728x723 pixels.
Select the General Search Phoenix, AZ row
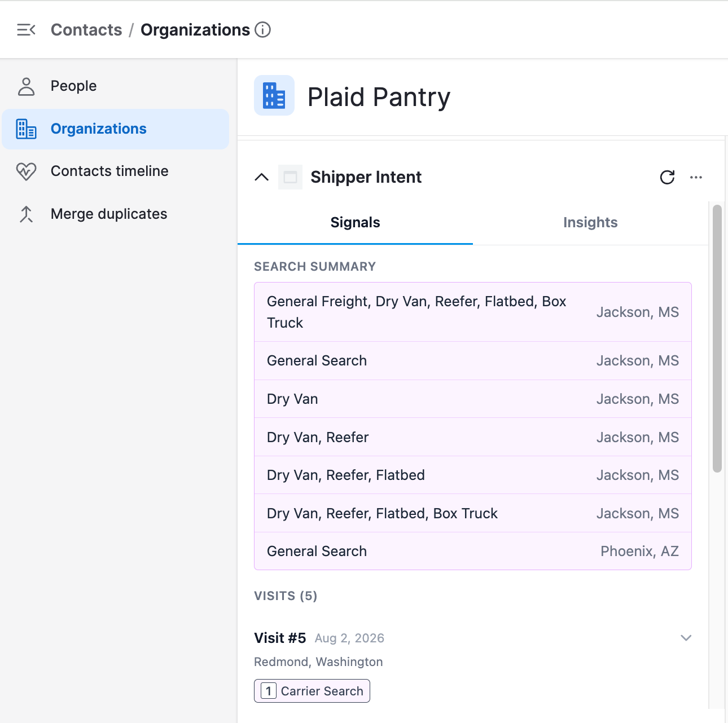(473, 551)
